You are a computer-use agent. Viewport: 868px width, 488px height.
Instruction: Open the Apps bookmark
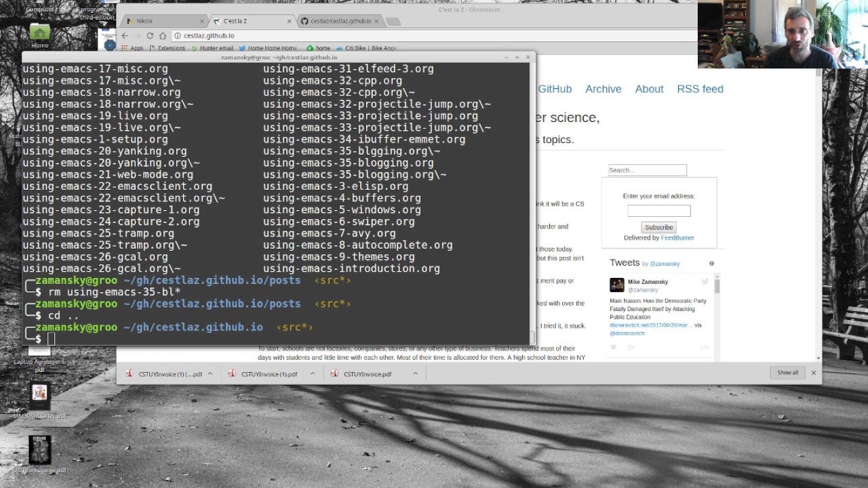[x=132, y=48]
